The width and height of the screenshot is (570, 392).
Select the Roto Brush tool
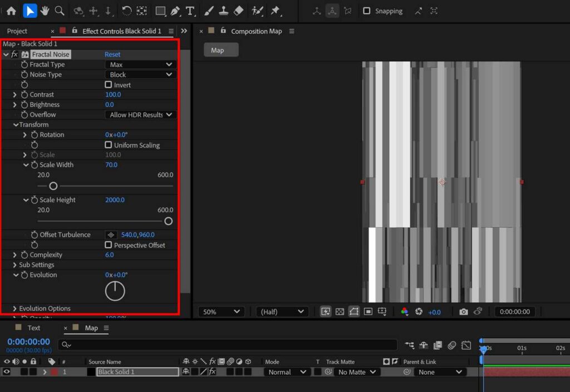coord(257,11)
